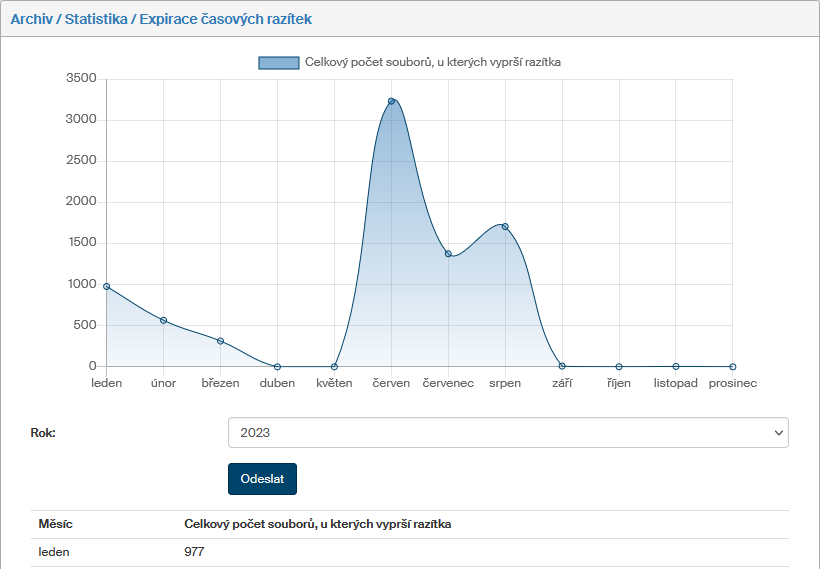The height and width of the screenshot is (569, 820).
Task: Select the červenec data point on the line
Action: [448, 253]
